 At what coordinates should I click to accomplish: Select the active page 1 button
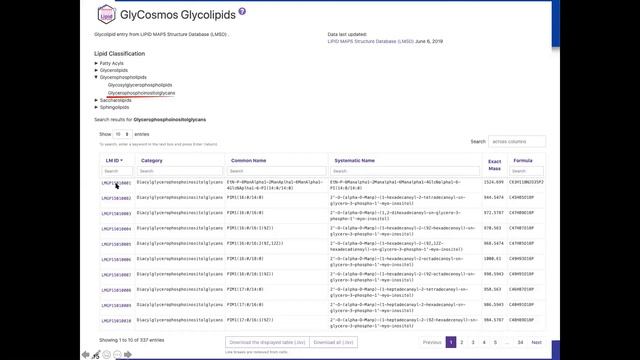click(x=451, y=342)
